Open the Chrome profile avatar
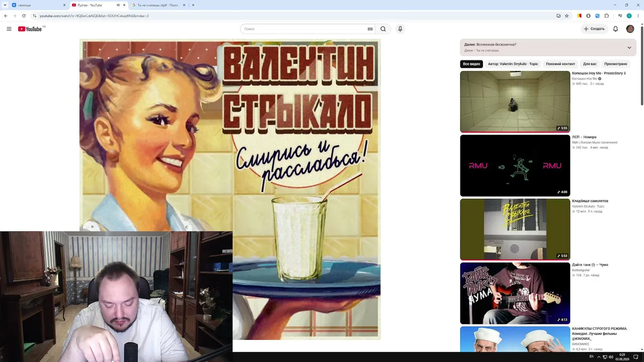The height and width of the screenshot is (362, 644). [x=629, y=16]
